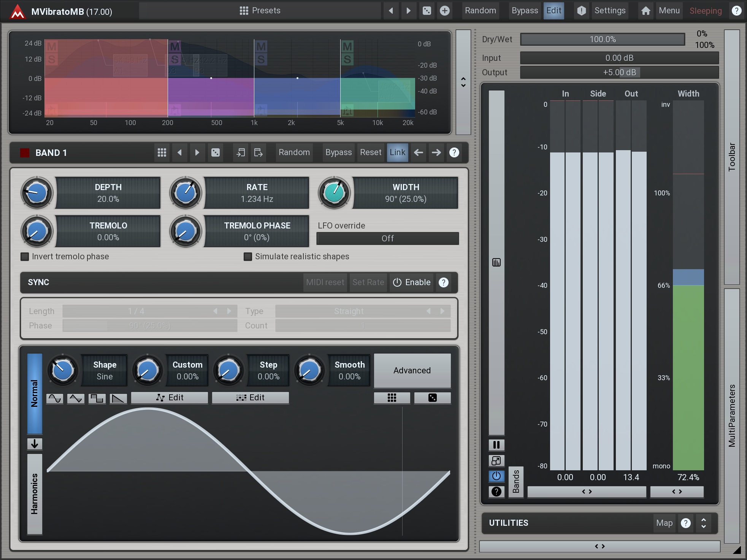
Task: Check Simulate realistic shapes
Action: point(248,257)
